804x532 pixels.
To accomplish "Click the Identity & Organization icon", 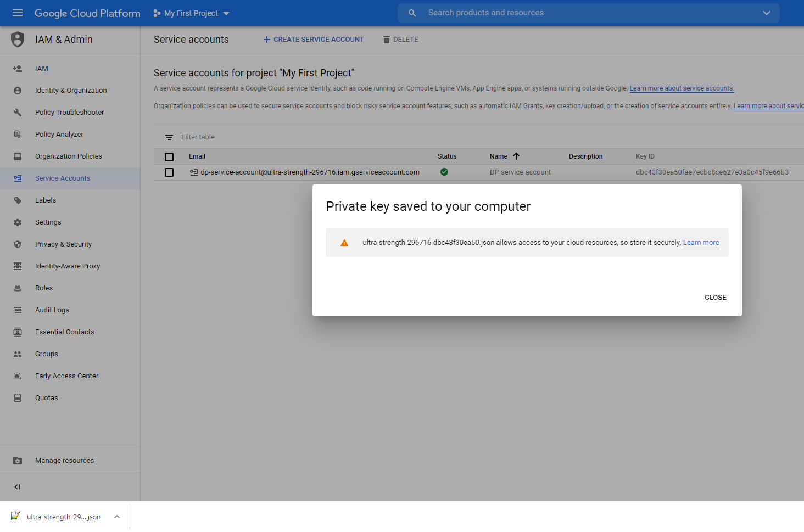I will click(x=18, y=91).
